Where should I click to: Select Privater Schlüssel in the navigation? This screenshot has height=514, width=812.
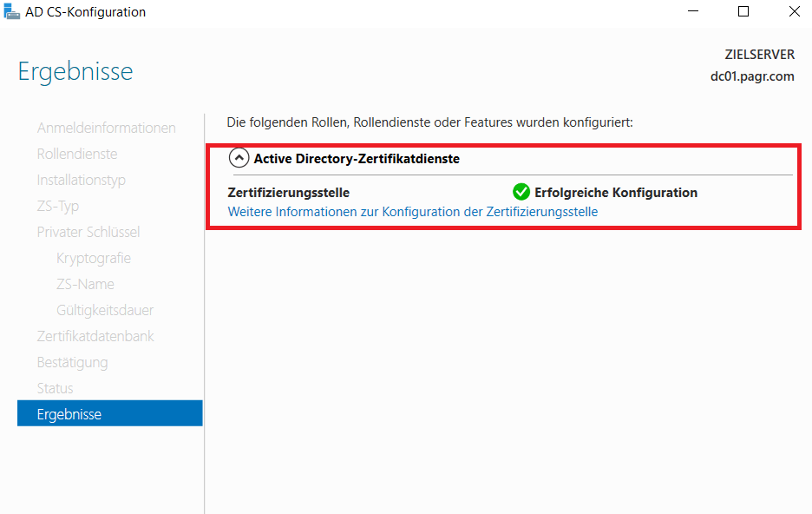point(88,232)
